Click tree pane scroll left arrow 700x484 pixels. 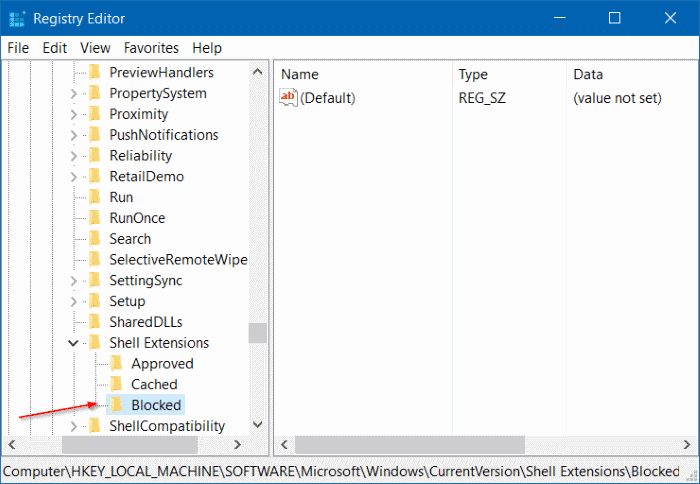[x=12, y=444]
